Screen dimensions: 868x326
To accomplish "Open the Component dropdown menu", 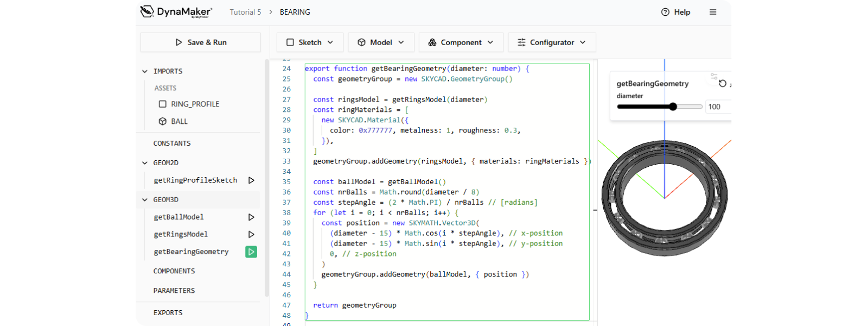I will (x=461, y=42).
